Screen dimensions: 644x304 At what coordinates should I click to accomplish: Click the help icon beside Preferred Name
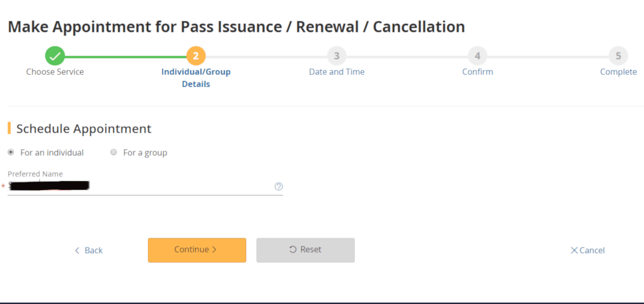pos(279,187)
